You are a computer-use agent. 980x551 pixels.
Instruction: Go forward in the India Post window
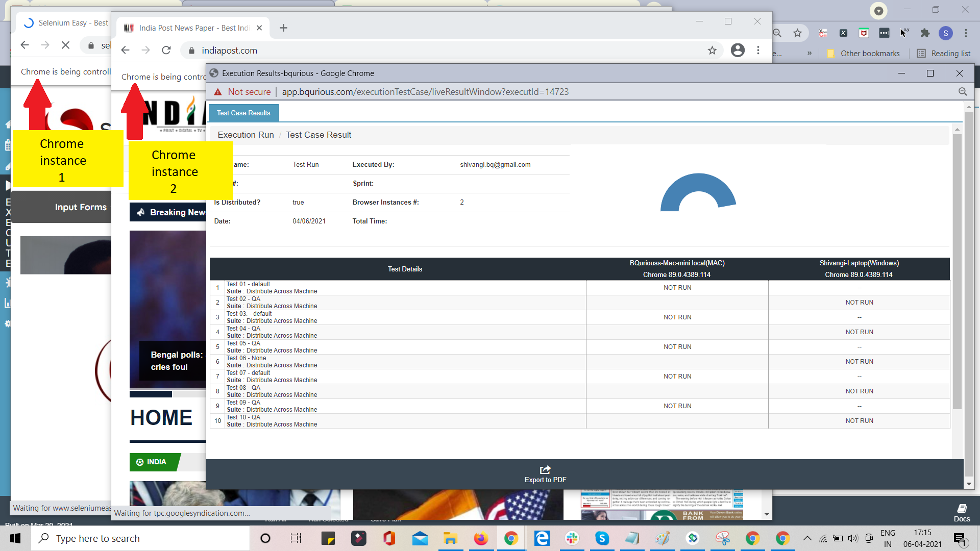(146, 50)
